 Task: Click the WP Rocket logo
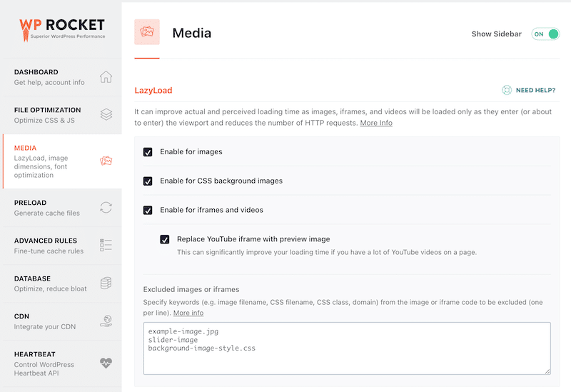tap(62, 26)
